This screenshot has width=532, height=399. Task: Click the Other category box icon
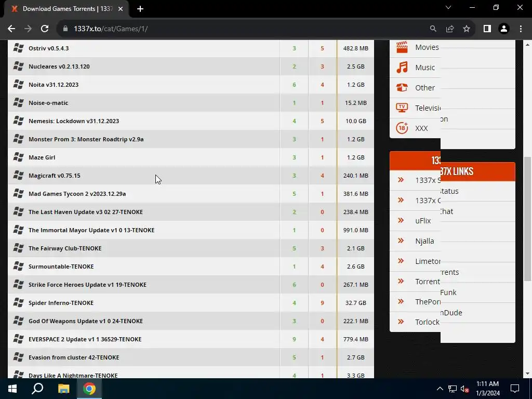point(402,87)
